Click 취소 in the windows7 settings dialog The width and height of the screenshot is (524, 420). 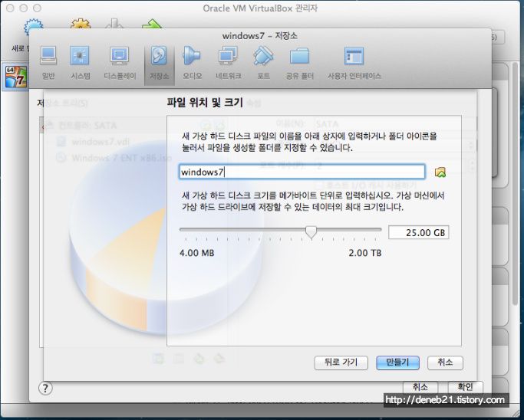coord(420,387)
